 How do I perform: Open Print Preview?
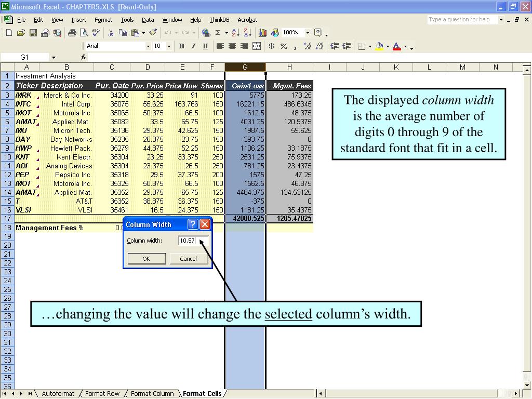coord(84,33)
